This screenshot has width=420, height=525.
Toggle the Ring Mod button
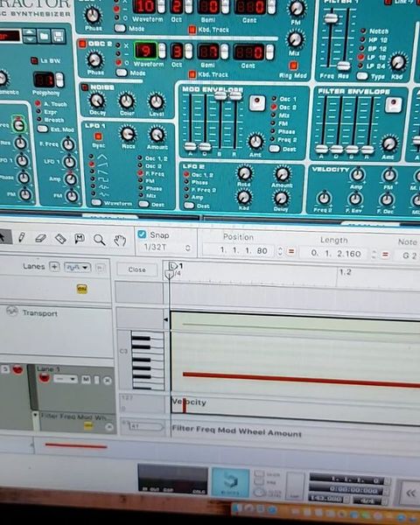pyautogui.click(x=293, y=65)
